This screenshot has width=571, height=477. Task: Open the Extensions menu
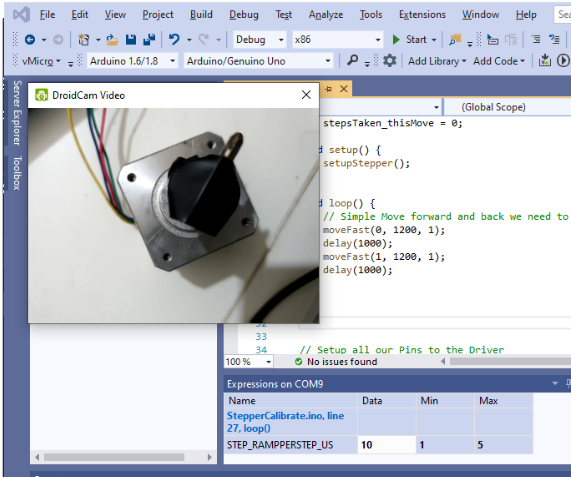pyautogui.click(x=422, y=15)
